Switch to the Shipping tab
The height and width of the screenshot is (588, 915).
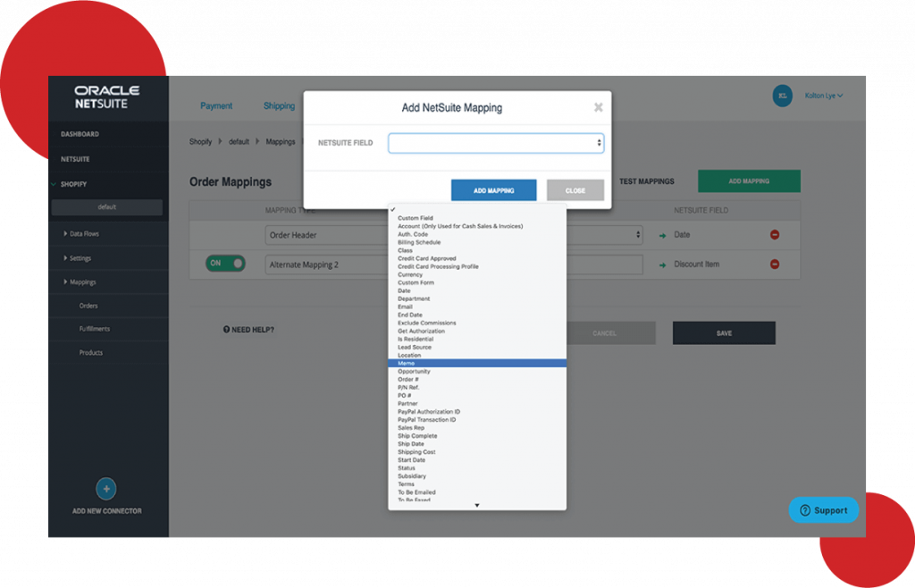pos(279,105)
